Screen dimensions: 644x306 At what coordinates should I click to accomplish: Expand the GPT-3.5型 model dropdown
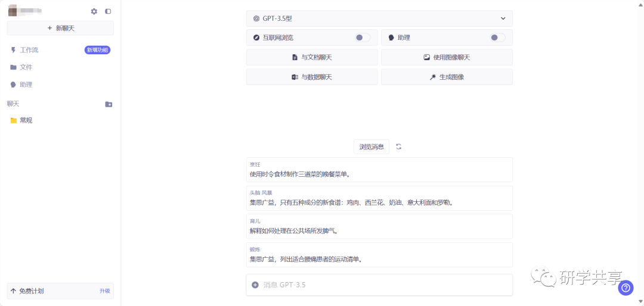(x=379, y=18)
